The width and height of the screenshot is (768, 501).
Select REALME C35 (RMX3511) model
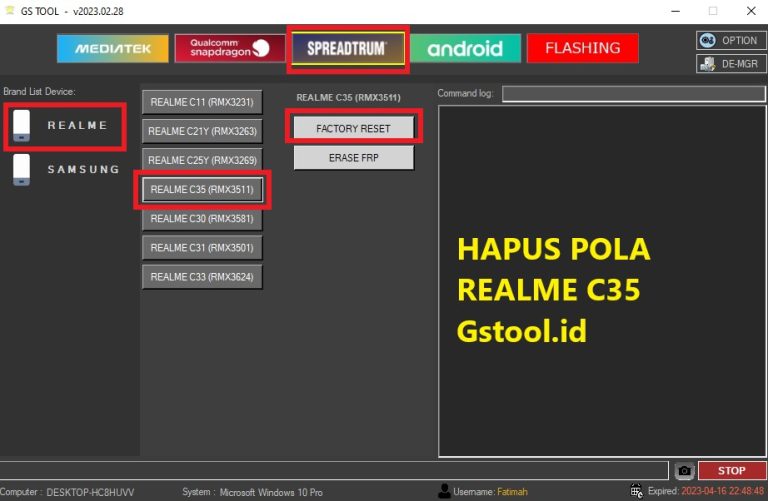202,190
